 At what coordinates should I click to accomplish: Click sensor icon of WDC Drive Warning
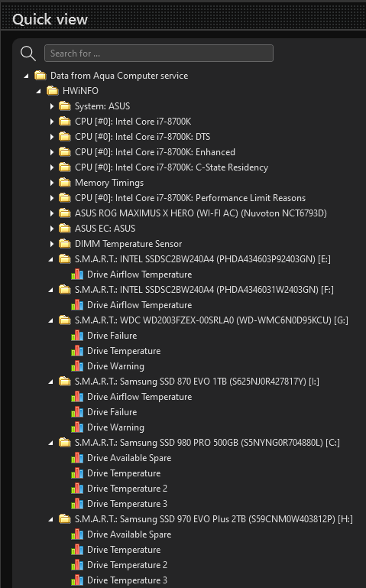click(x=77, y=366)
